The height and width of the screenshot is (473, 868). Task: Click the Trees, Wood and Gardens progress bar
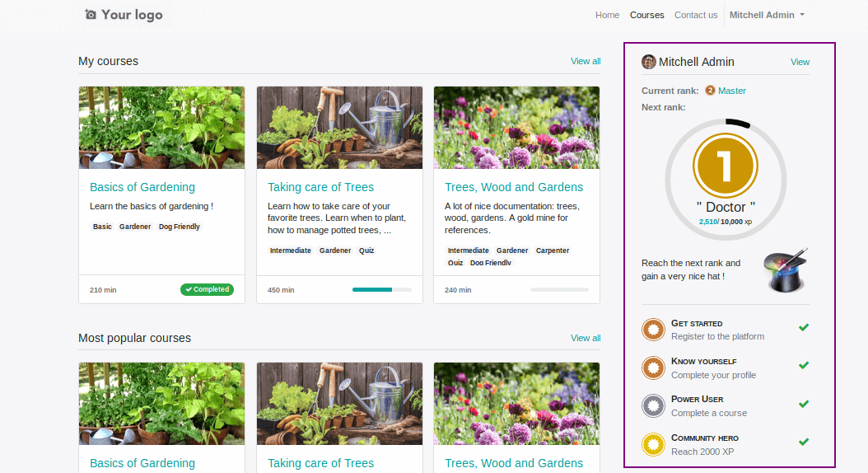pyautogui.click(x=559, y=290)
